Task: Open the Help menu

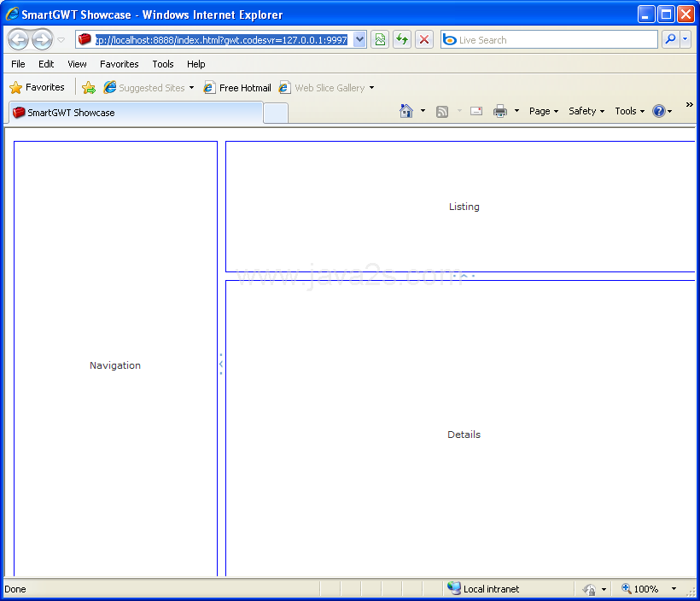Action: (196, 64)
